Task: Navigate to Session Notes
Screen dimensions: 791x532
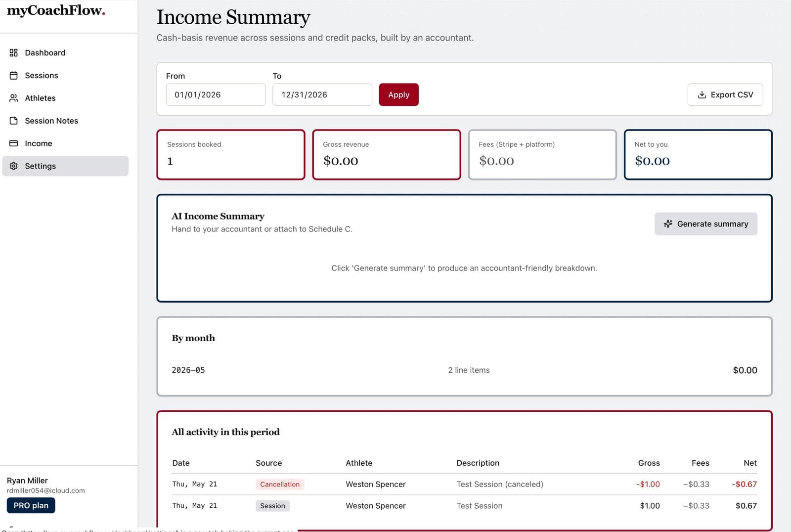Action: [65, 121]
